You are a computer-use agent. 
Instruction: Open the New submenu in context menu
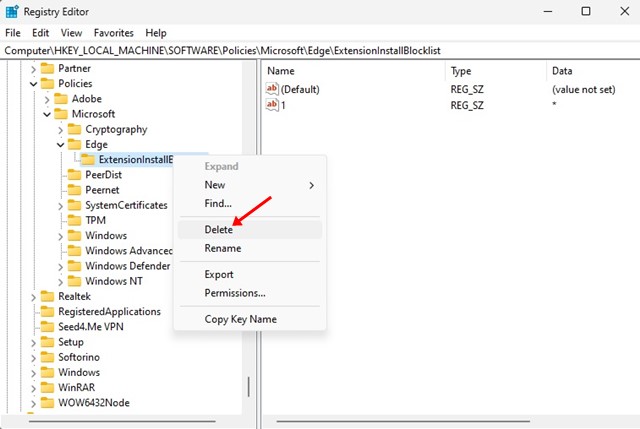[250, 185]
